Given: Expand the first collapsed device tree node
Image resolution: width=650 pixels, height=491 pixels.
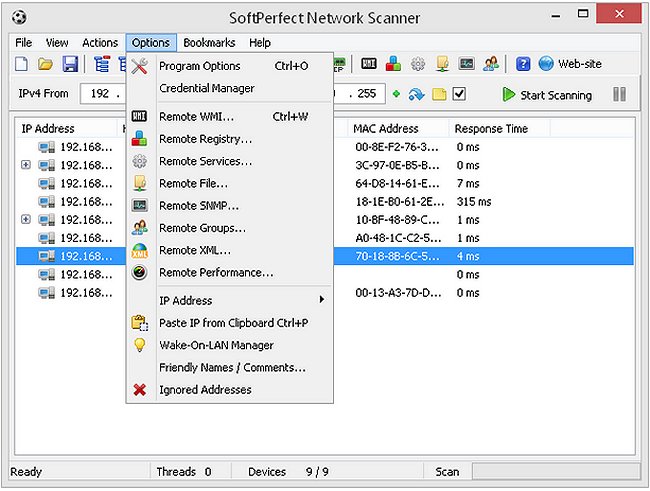Looking at the screenshot, I should tap(27, 165).
